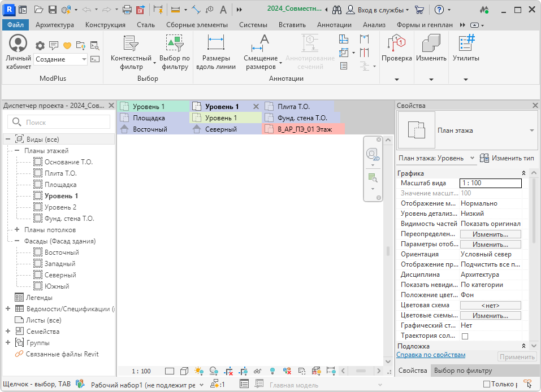Screen dimensions: 541x392
Task: Click the Measure ruler tool icon
Action: (x=175, y=10)
